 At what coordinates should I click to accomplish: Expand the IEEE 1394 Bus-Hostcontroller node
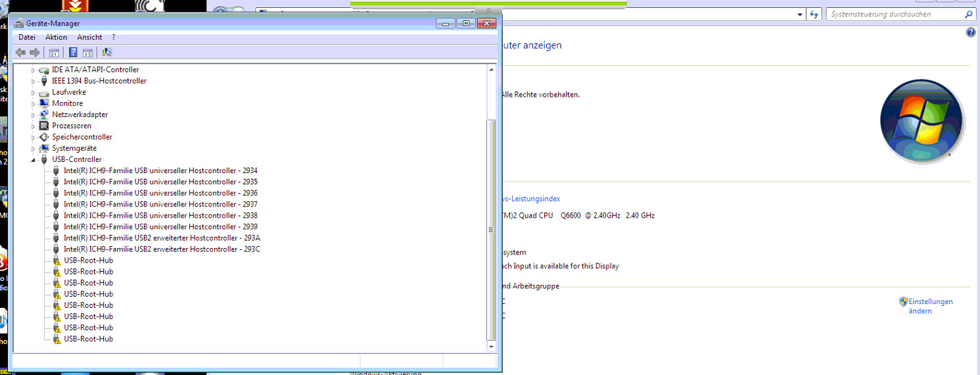pyautogui.click(x=33, y=81)
